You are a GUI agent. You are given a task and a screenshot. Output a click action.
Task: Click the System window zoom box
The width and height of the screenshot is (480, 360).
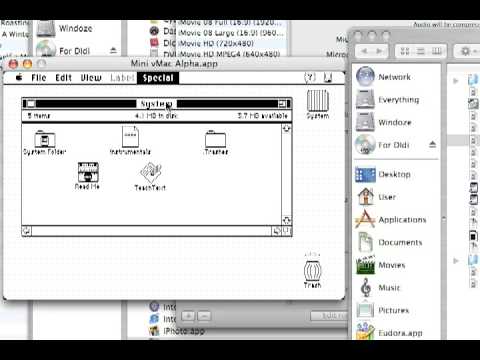[x=282, y=104]
